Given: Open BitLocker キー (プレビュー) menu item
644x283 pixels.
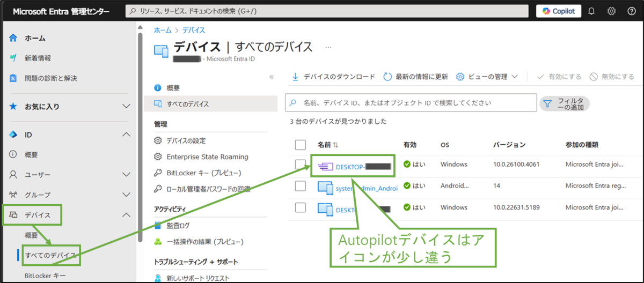Looking at the screenshot, I should click(204, 173).
